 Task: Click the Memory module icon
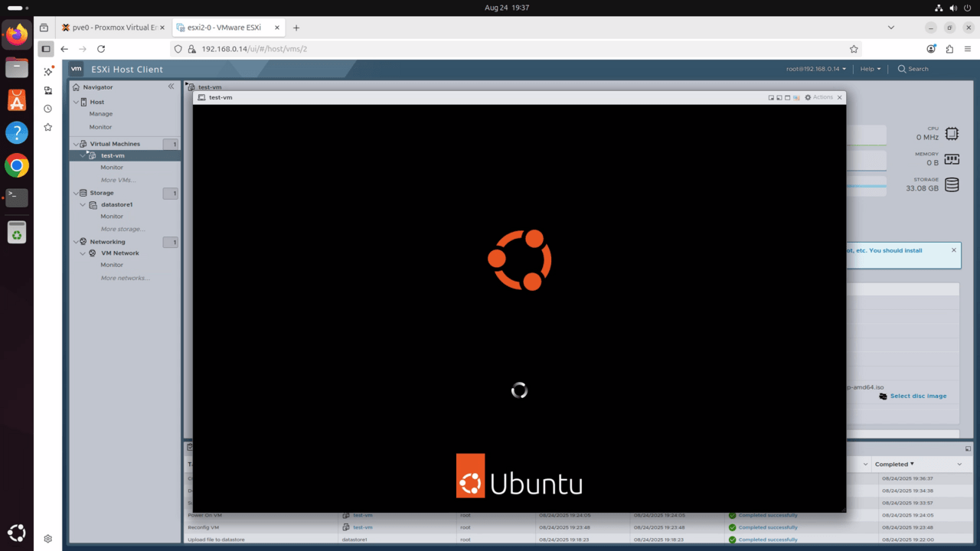(x=952, y=159)
